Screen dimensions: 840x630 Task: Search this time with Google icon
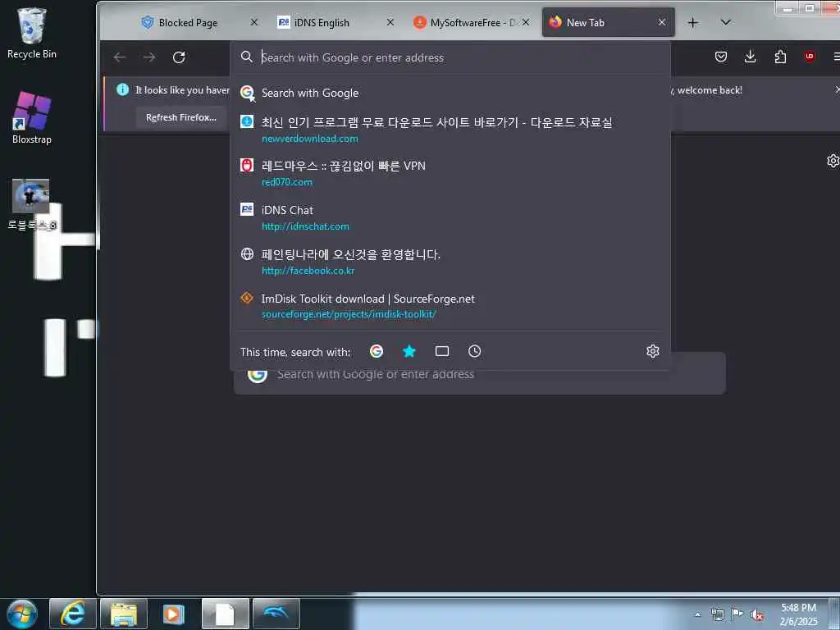click(377, 351)
